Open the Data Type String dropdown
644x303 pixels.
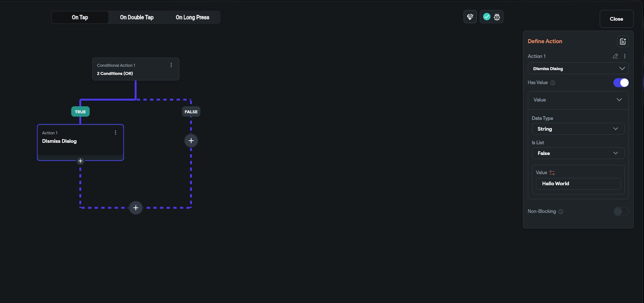(x=578, y=129)
